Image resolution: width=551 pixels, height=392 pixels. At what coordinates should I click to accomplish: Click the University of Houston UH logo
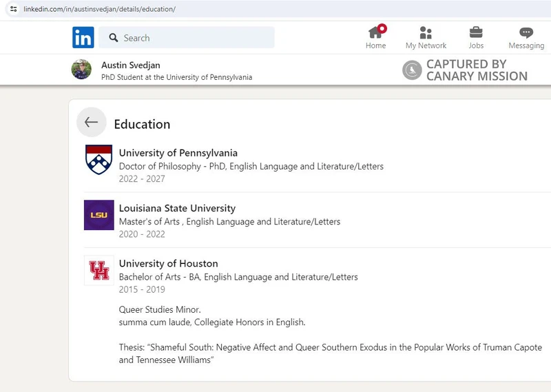pos(99,270)
